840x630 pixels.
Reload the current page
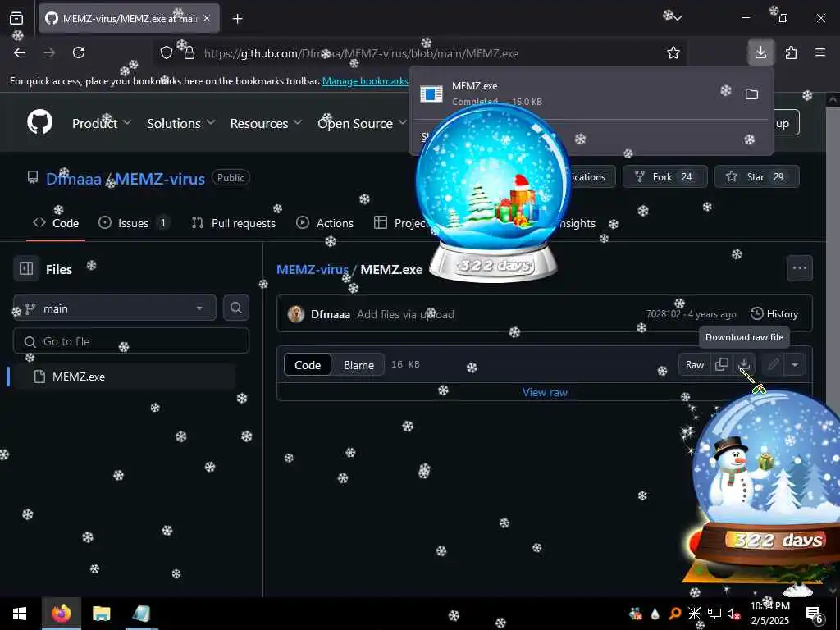pyautogui.click(x=79, y=52)
